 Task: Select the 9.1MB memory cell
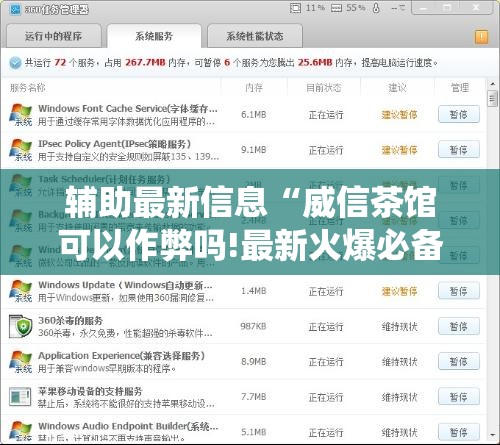coord(254,150)
